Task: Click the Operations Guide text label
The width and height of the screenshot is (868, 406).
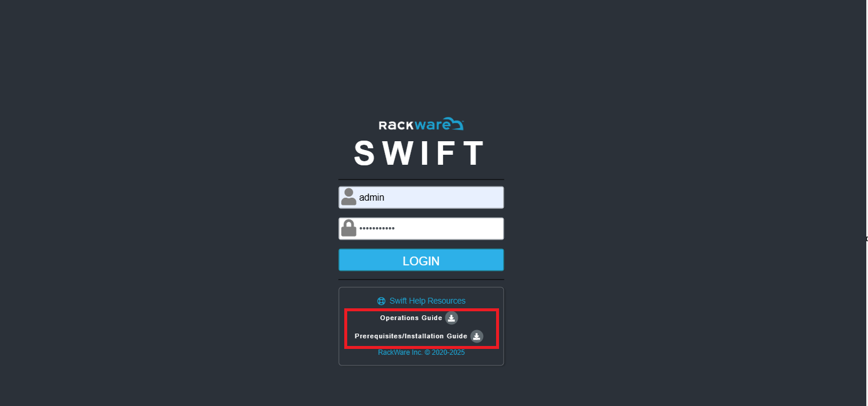Action: [x=411, y=318]
